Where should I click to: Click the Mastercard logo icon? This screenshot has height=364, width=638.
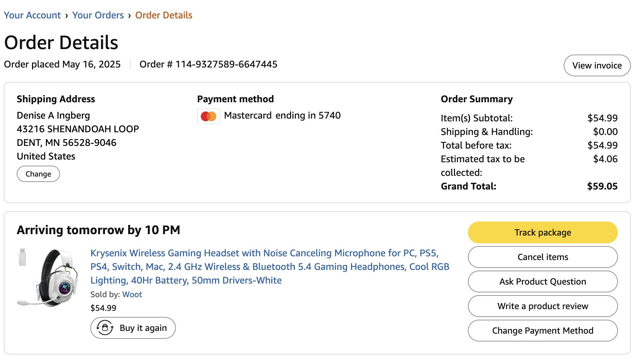(x=209, y=116)
